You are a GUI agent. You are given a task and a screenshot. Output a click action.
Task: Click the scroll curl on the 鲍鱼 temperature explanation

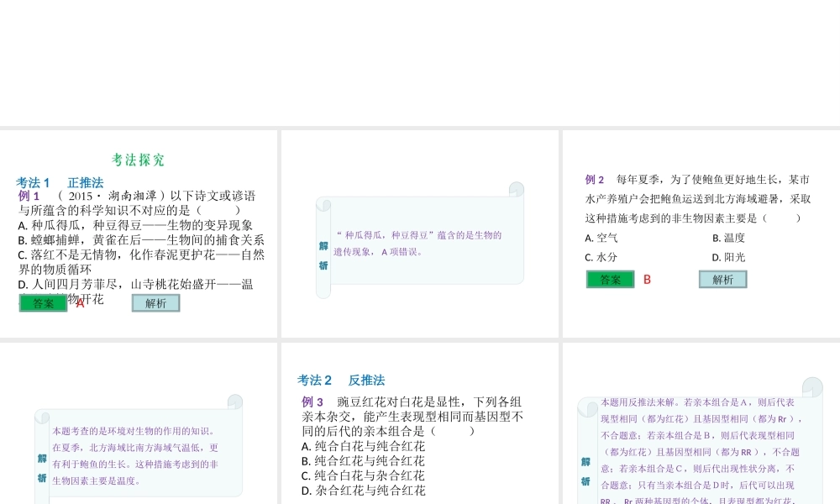(x=234, y=402)
